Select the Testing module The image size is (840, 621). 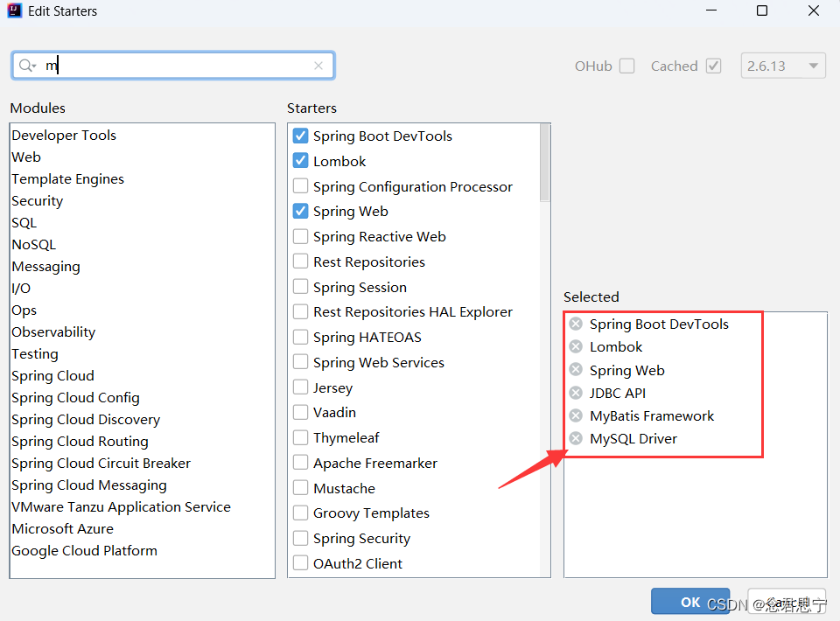[x=35, y=354]
